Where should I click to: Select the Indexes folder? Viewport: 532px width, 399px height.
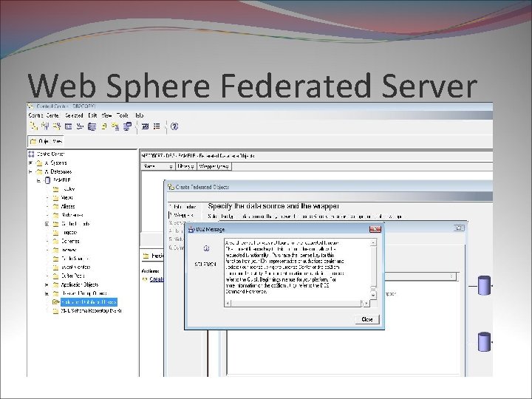[x=69, y=250]
